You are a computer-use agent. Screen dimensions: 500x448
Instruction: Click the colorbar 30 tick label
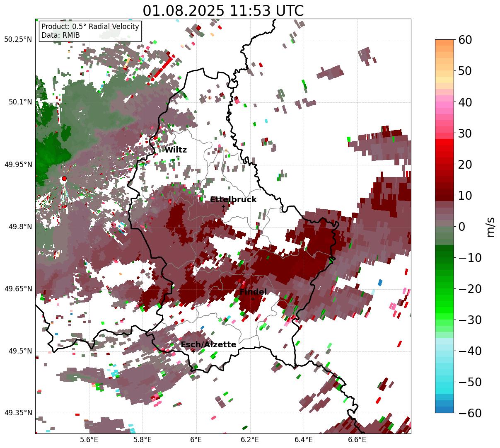coord(464,133)
